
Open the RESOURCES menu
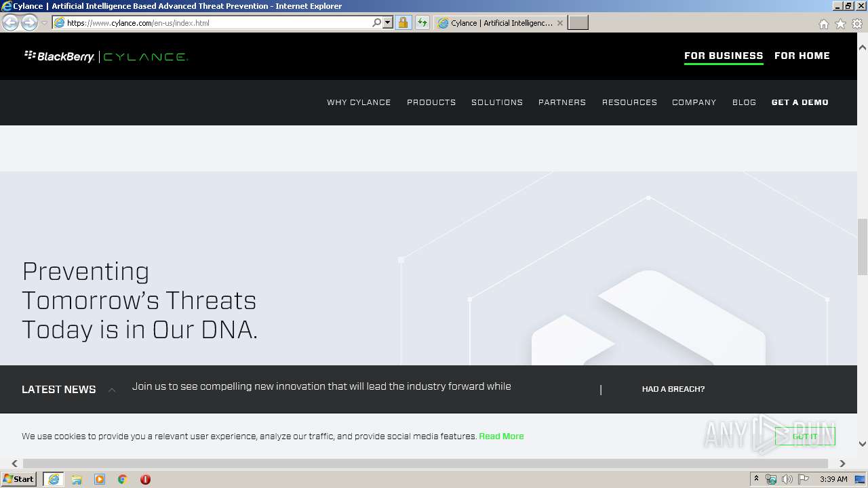pyautogui.click(x=629, y=102)
